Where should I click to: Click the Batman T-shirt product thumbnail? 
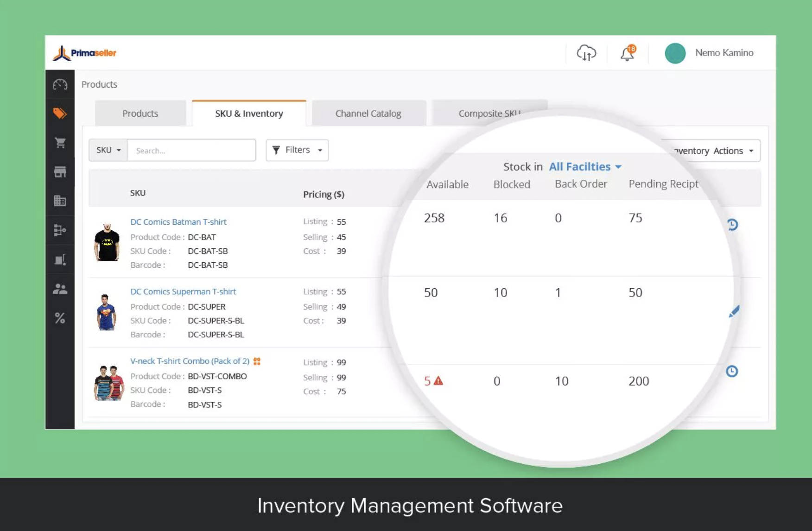(x=107, y=242)
